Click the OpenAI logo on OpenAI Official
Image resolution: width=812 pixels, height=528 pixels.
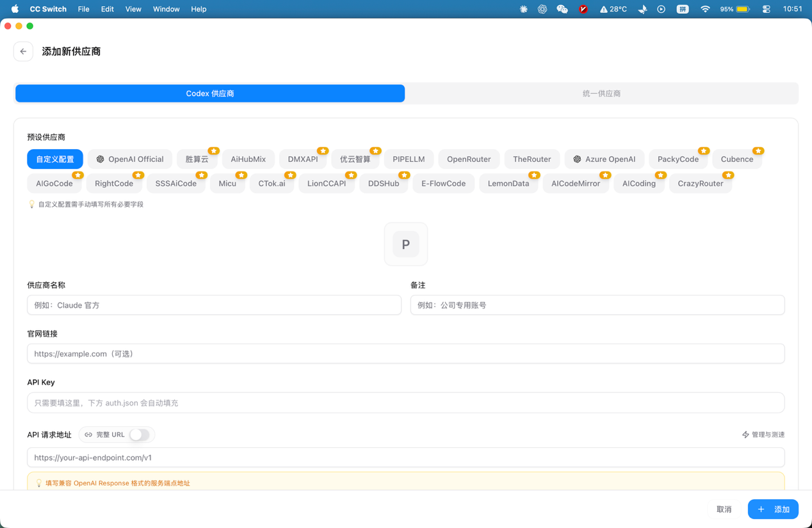coord(101,159)
